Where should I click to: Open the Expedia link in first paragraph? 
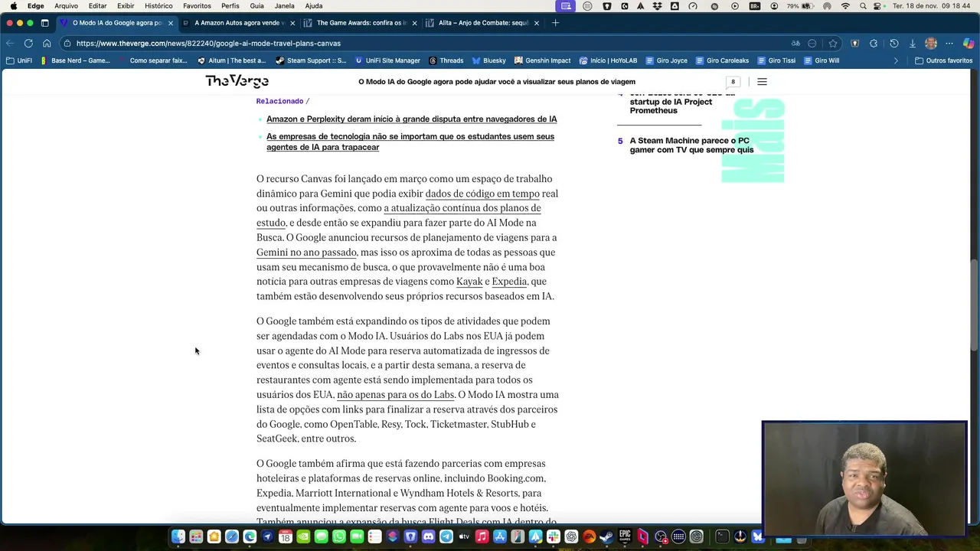[x=509, y=282]
